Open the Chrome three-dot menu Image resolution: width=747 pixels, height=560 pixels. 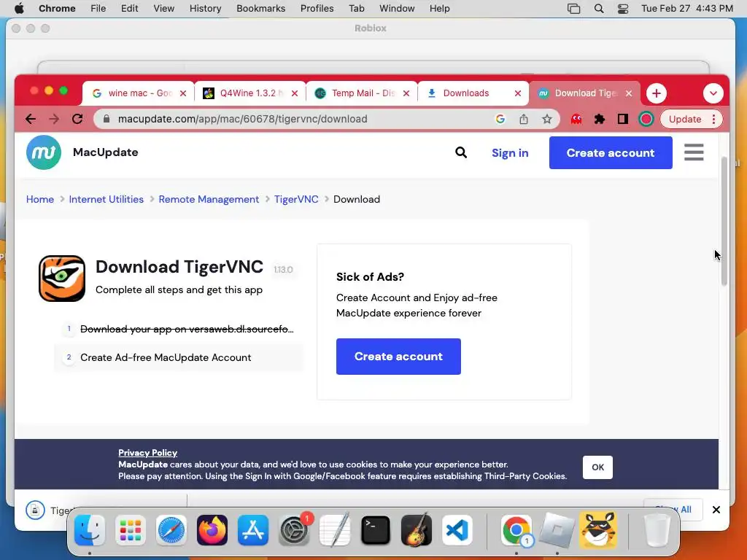pos(713,119)
